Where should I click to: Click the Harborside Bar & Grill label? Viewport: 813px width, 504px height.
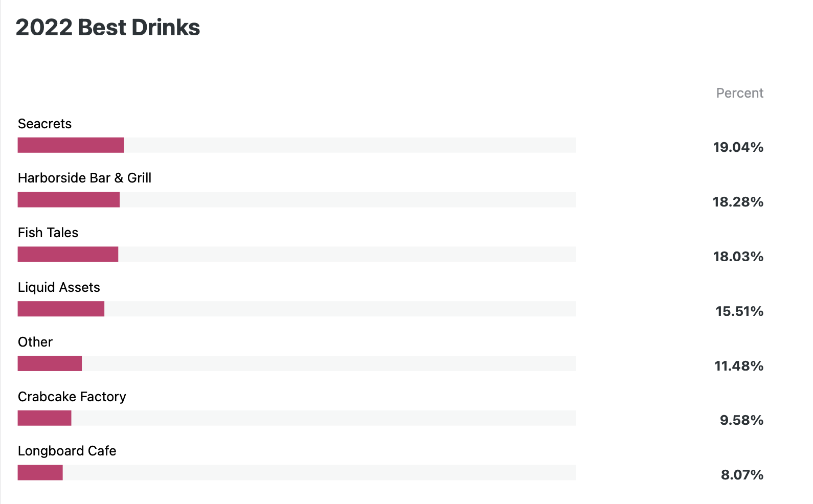[84, 178]
